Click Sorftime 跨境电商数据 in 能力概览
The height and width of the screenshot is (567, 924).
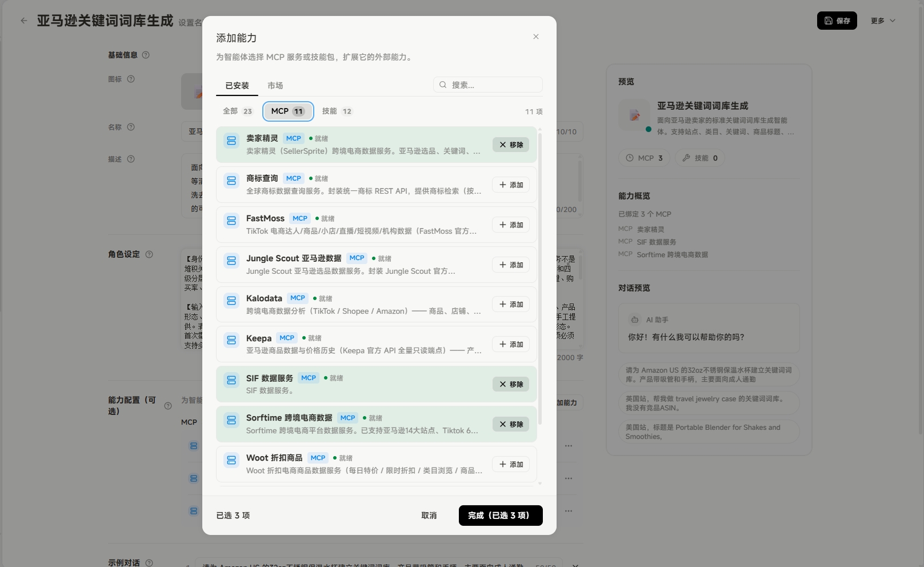(x=672, y=254)
